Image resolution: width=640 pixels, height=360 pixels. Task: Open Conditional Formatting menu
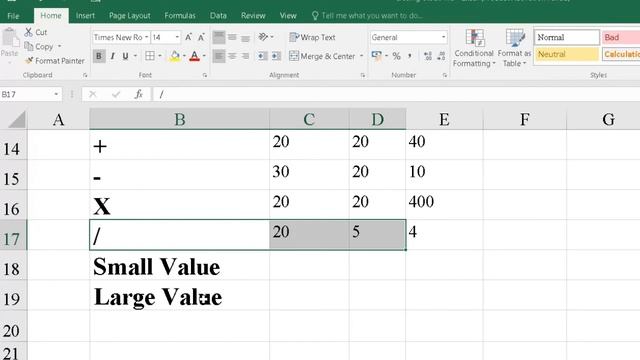474,48
